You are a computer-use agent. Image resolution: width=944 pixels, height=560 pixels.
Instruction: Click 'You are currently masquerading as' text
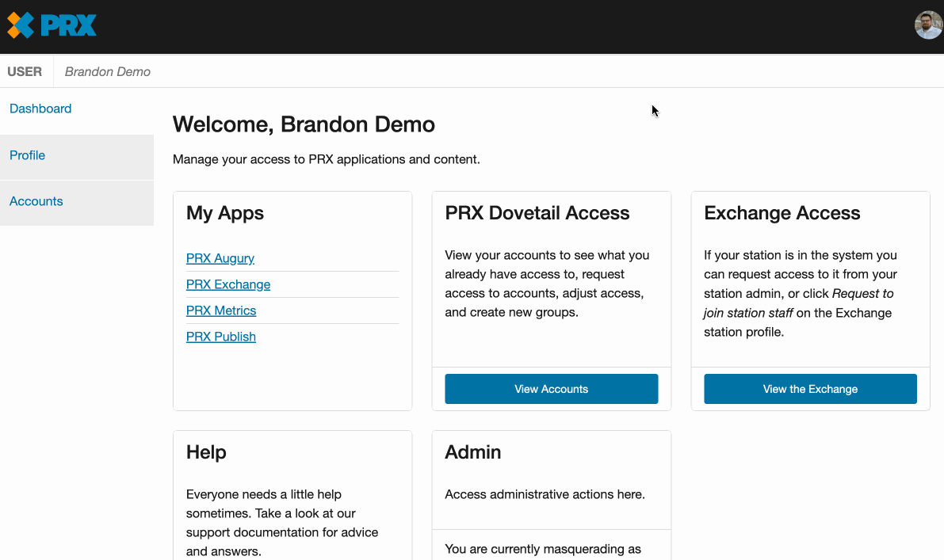543,549
